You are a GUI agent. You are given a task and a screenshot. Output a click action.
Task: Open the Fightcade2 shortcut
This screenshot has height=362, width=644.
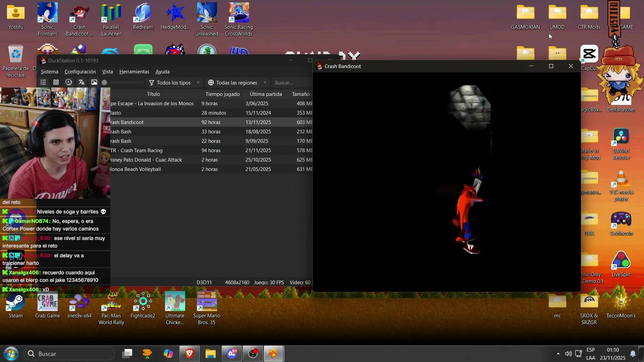coord(143,306)
